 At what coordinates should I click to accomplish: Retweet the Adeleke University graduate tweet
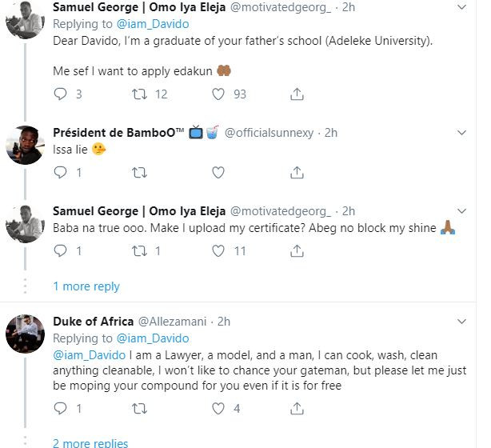coord(138,94)
